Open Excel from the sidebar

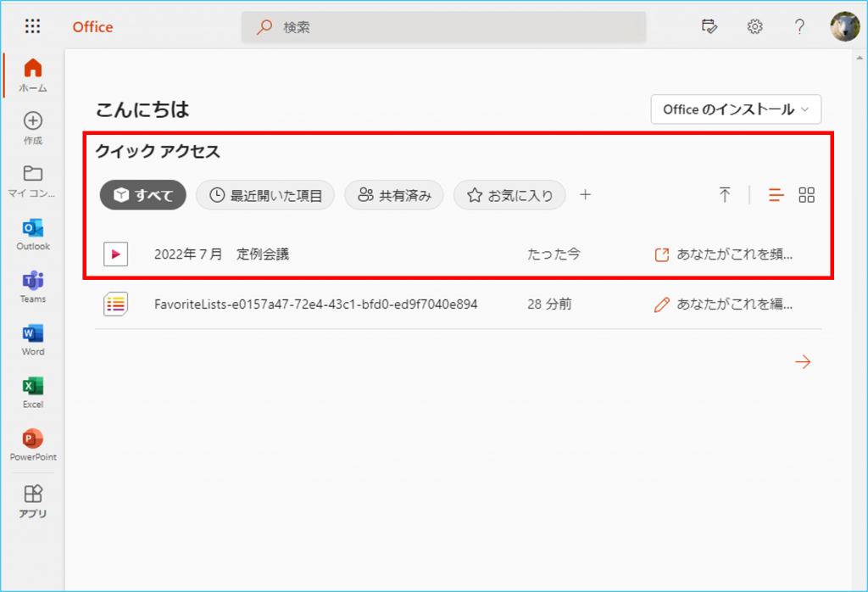33,391
